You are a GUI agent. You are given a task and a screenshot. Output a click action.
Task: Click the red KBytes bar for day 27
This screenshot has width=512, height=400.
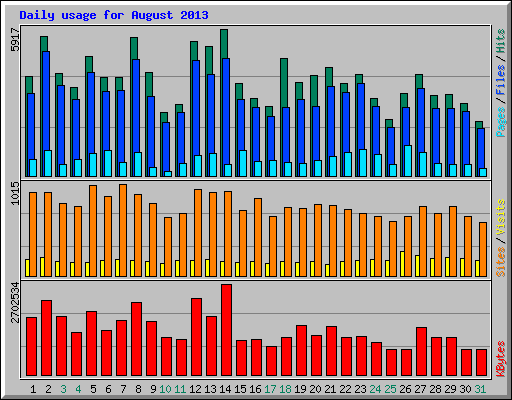point(421,352)
